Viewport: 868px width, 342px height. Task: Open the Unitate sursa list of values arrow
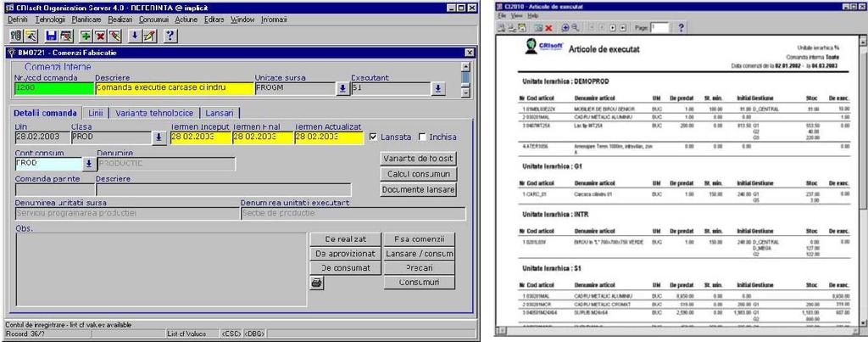(342, 89)
